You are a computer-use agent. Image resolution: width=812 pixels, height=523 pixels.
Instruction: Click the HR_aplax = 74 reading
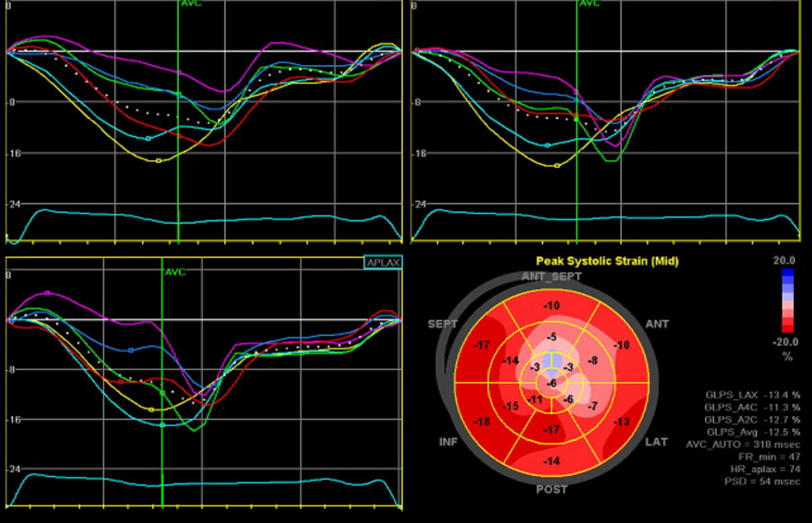click(765, 470)
